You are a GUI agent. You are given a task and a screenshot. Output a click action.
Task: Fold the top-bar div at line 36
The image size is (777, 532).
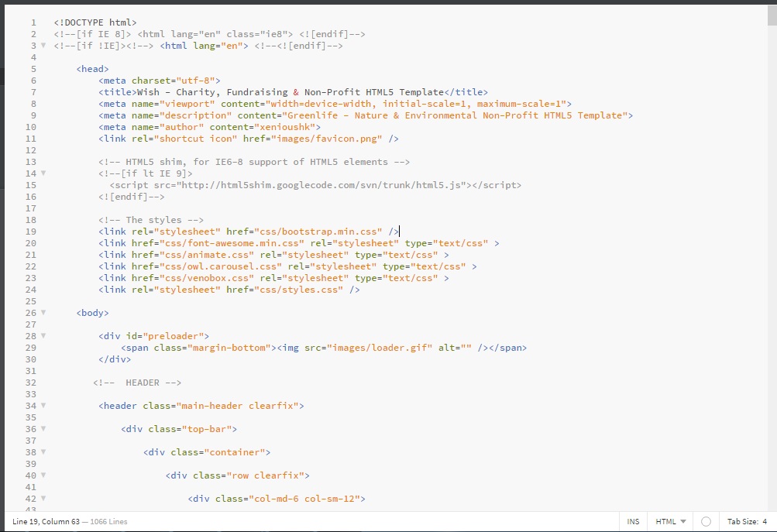(43, 428)
